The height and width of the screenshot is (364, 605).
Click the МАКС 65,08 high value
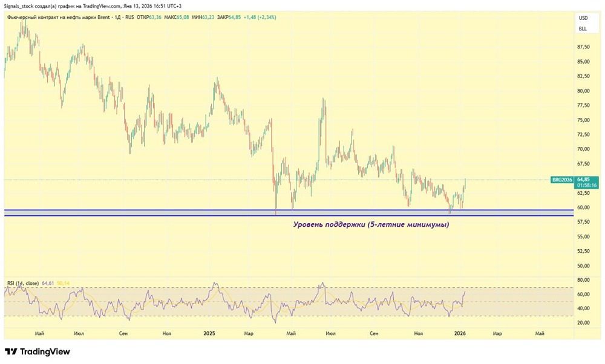[176, 18]
